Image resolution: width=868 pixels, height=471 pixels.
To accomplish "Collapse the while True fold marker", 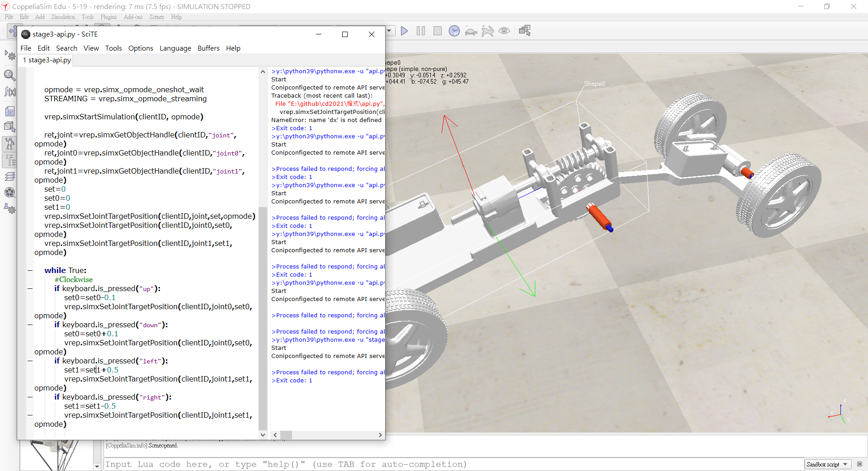I will [x=30, y=270].
